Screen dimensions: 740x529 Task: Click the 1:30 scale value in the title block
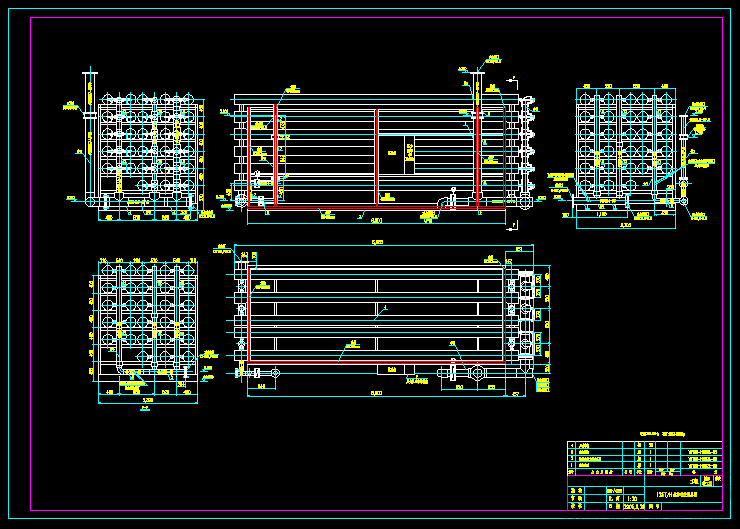click(632, 498)
